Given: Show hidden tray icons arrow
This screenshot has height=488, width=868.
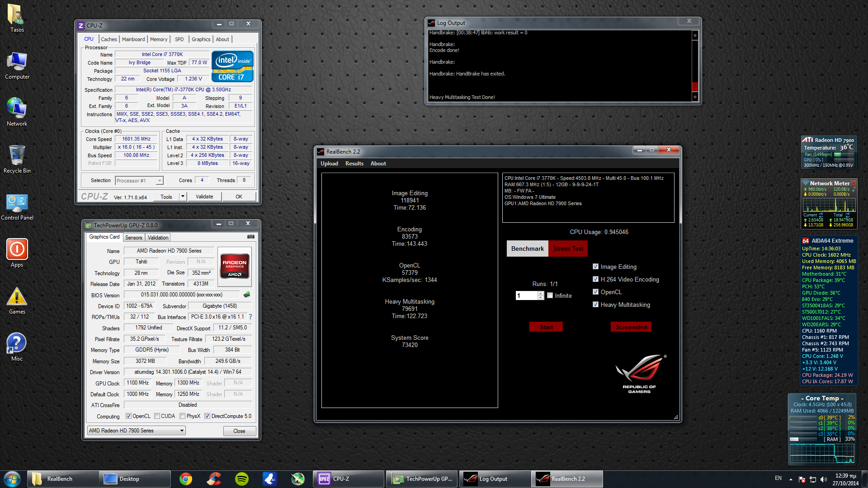Looking at the screenshot, I should (x=791, y=479).
